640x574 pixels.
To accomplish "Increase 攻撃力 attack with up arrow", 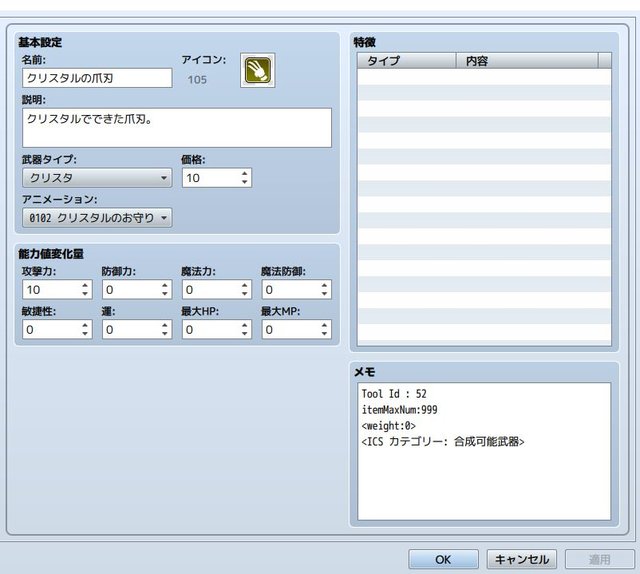I will click(85, 285).
